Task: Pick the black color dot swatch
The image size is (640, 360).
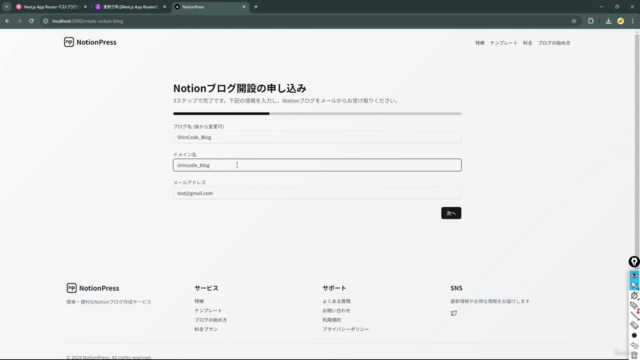Action: 634,336
